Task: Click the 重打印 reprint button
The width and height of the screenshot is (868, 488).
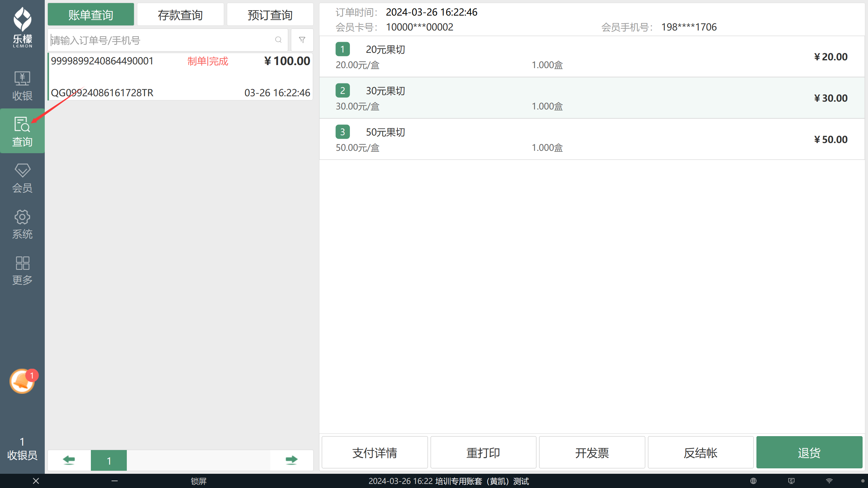Action: [484, 452]
